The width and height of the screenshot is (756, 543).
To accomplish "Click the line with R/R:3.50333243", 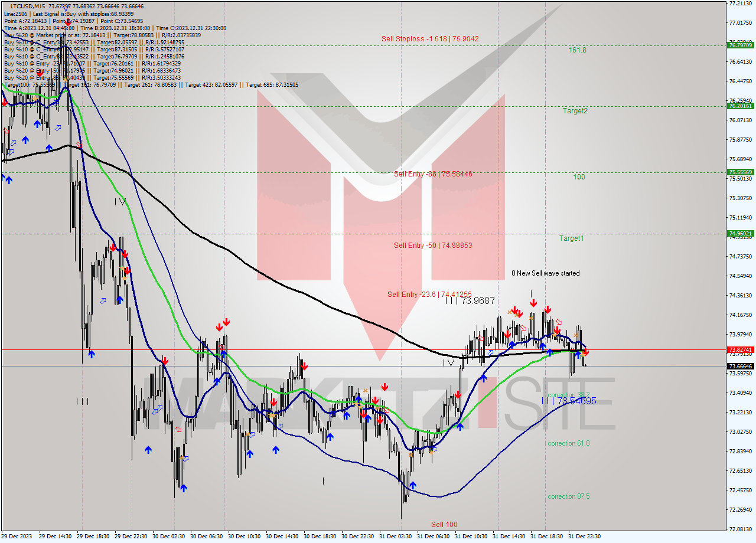I will tap(92, 77).
